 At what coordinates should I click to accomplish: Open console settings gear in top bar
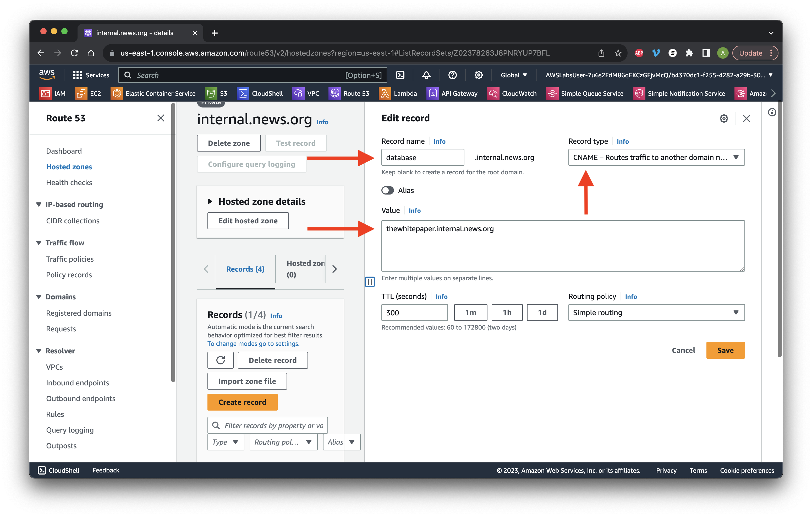[x=479, y=75]
